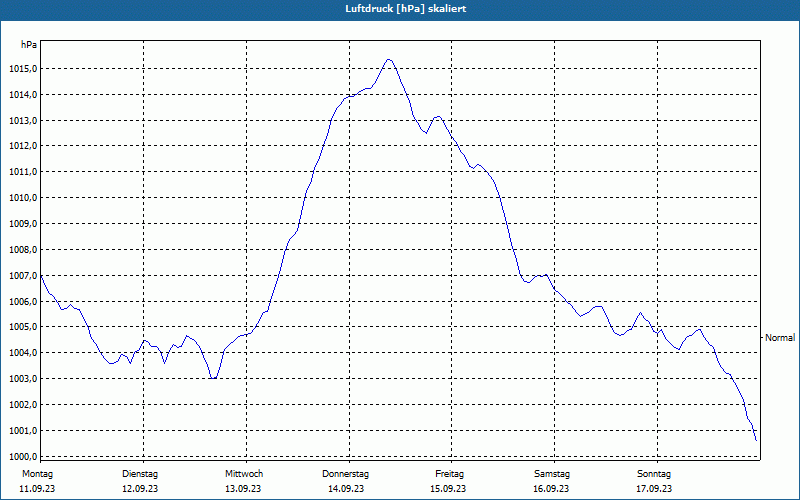This screenshot has width=800, height=500.
Task: Click the Montag 11.09.23 axis label
Action: pos(37,481)
